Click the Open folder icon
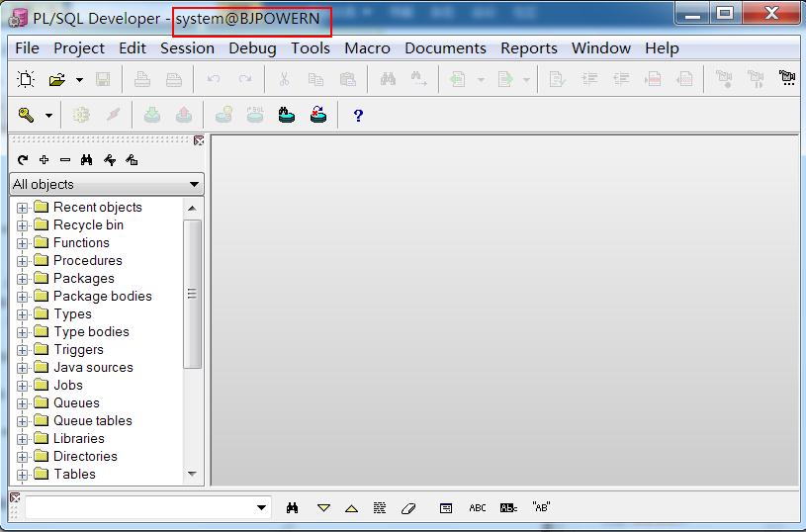This screenshot has height=532, width=806. click(57, 80)
